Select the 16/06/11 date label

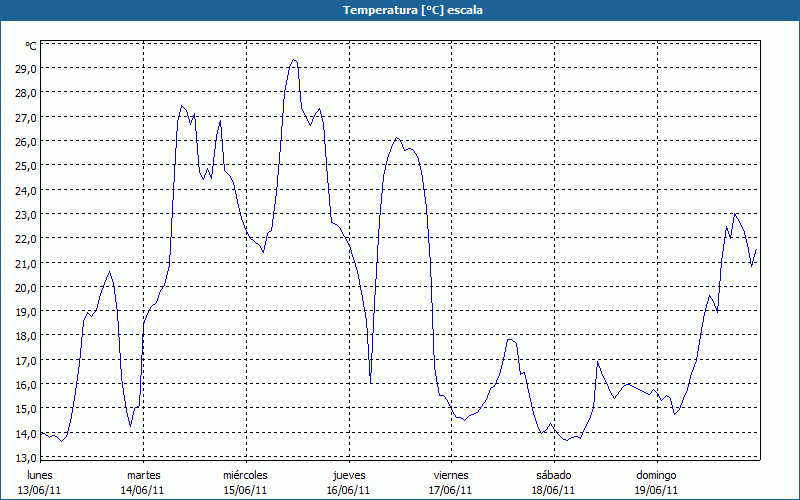point(348,490)
